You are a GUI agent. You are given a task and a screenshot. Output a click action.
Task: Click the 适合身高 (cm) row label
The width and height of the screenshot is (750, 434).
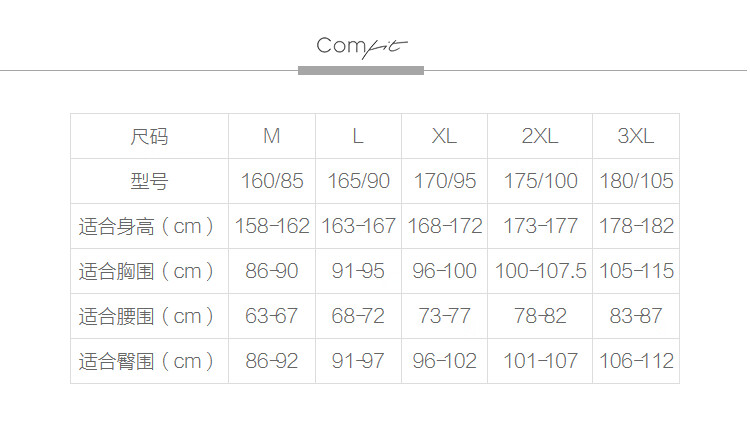click(x=149, y=226)
